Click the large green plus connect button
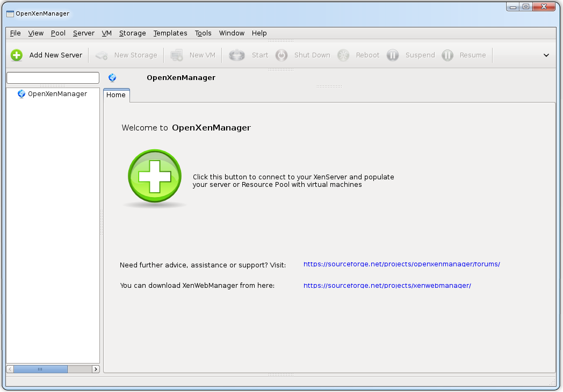The height and width of the screenshot is (392, 563). pyautogui.click(x=155, y=176)
